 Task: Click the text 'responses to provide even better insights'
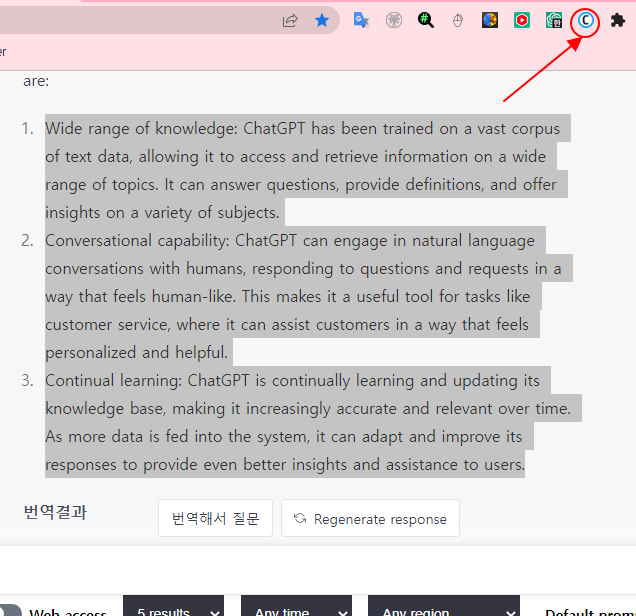[x=196, y=464]
